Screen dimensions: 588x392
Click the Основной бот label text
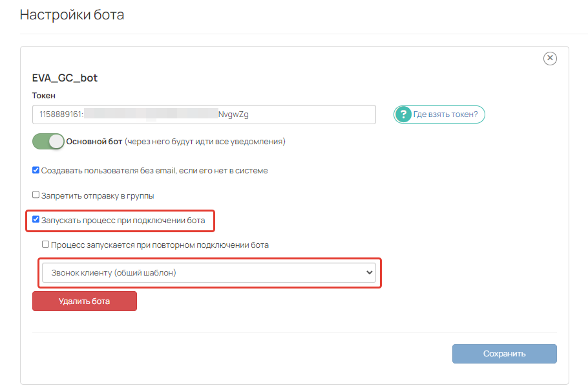tap(94, 142)
